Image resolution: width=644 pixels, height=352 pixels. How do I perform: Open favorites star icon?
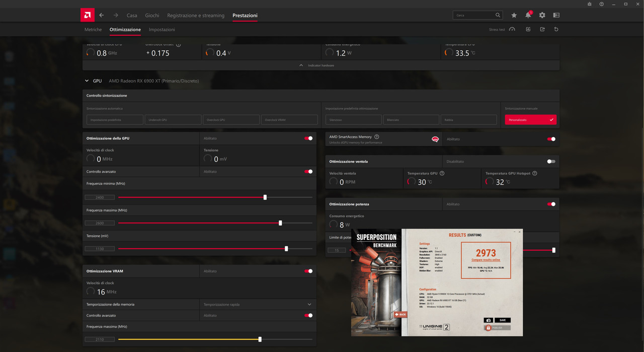(514, 15)
